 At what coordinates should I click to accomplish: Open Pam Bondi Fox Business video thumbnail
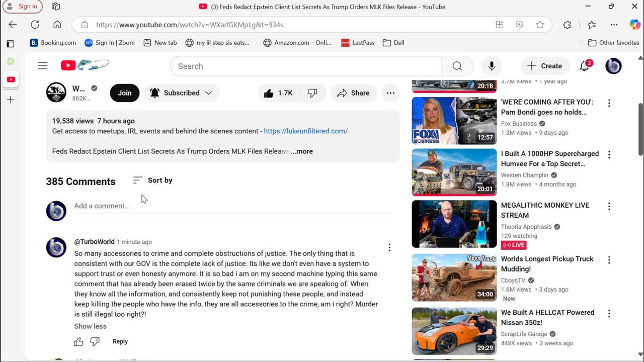(454, 121)
